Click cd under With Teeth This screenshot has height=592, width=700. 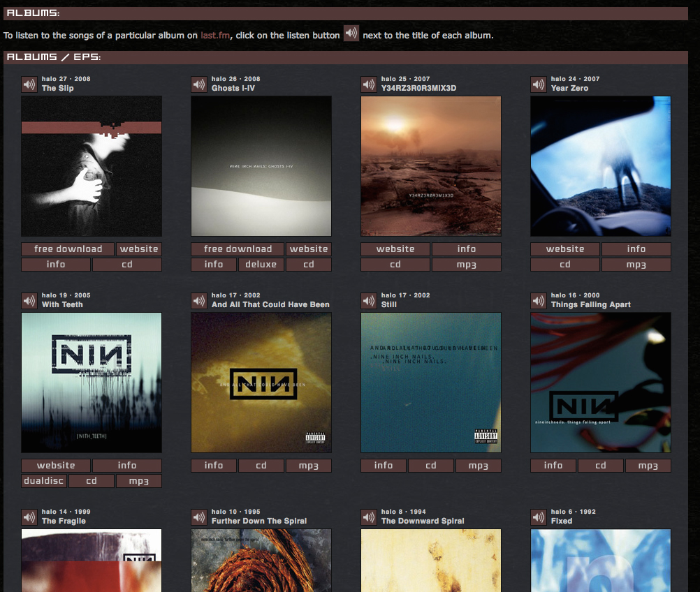tap(92, 481)
